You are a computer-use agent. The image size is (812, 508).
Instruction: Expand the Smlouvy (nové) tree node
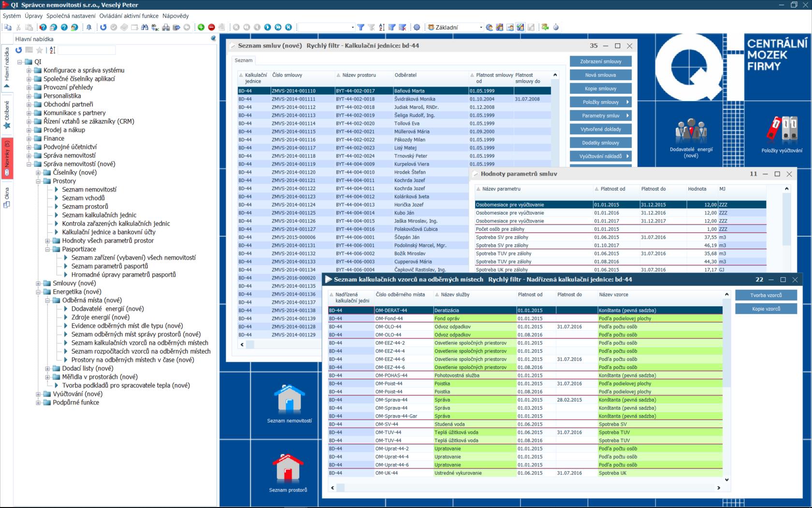click(x=38, y=284)
